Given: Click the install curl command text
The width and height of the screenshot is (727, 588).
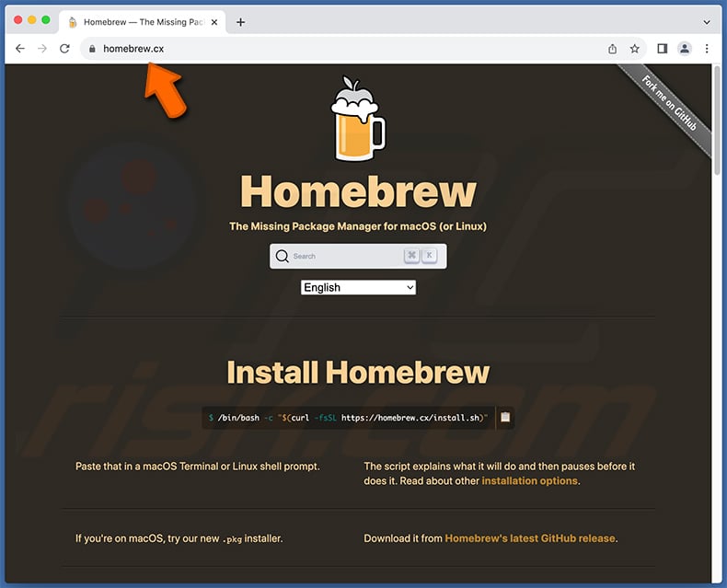Looking at the screenshot, I should tap(348, 418).
